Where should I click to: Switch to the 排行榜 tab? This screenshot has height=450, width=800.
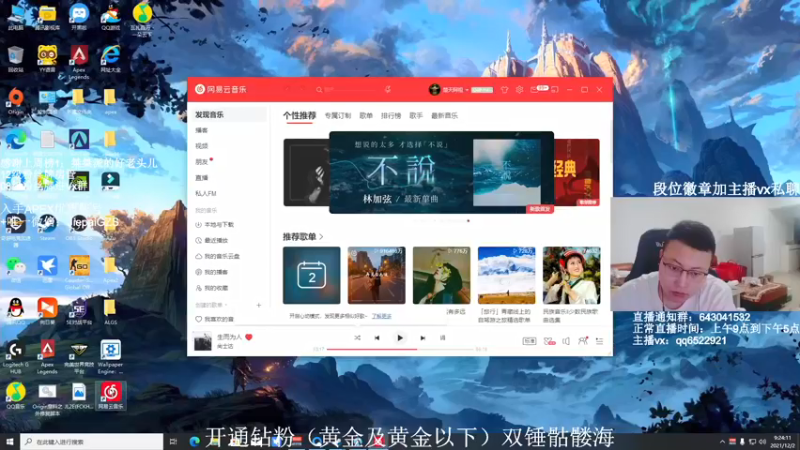click(x=391, y=116)
